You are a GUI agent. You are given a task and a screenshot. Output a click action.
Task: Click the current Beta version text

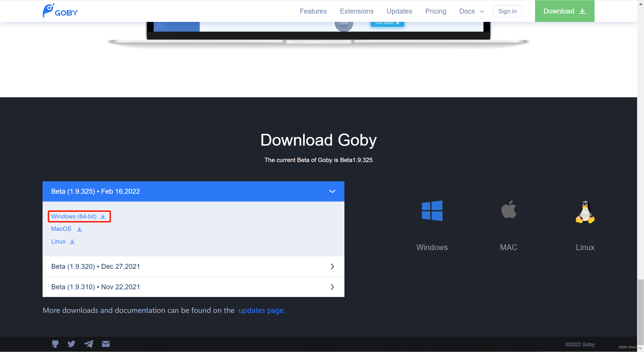coord(318,160)
